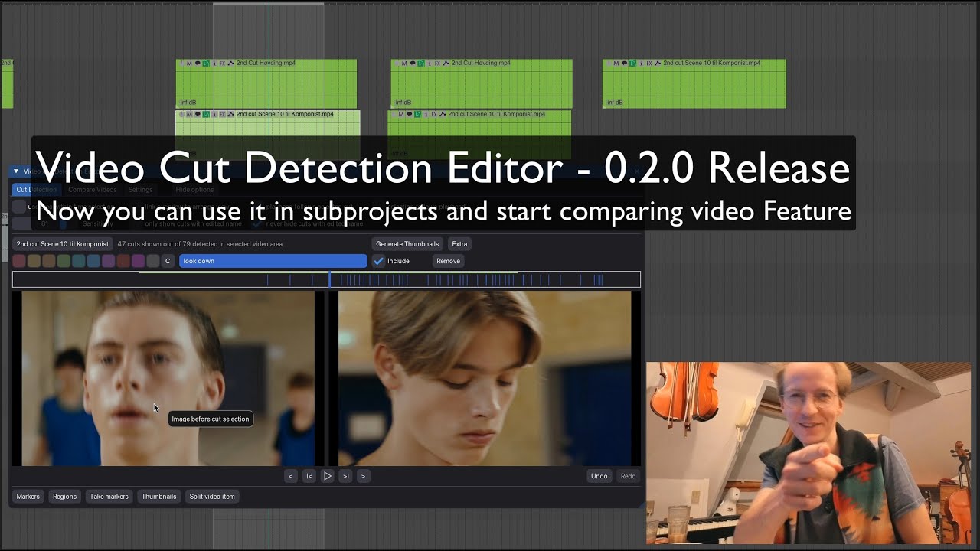
Task: Open item properties icon on first 2nd Cut Høvding.mp4
Action: point(214,64)
